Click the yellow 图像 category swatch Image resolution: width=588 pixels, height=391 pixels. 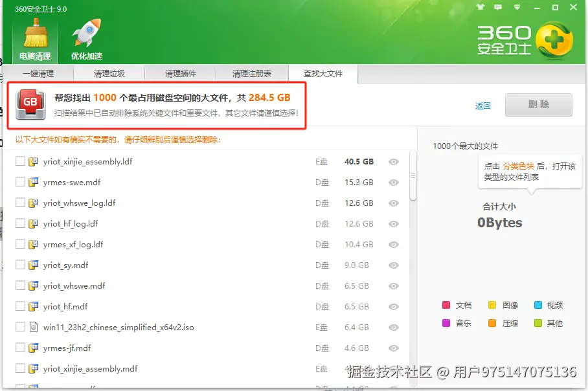click(x=492, y=305)
